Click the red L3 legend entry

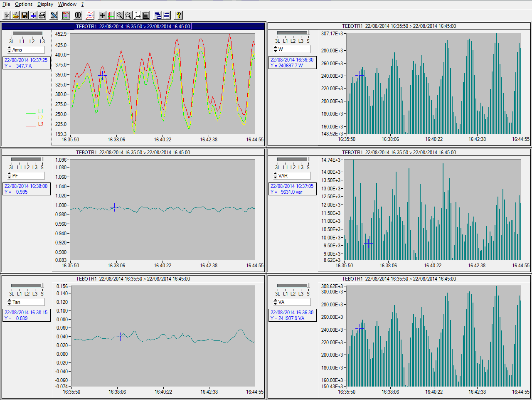[34, 124]
